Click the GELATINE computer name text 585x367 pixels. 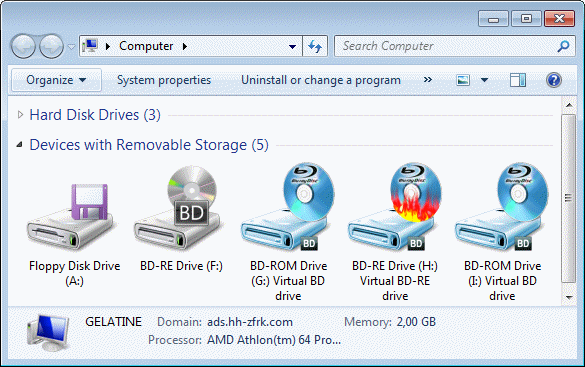[113, 321]
